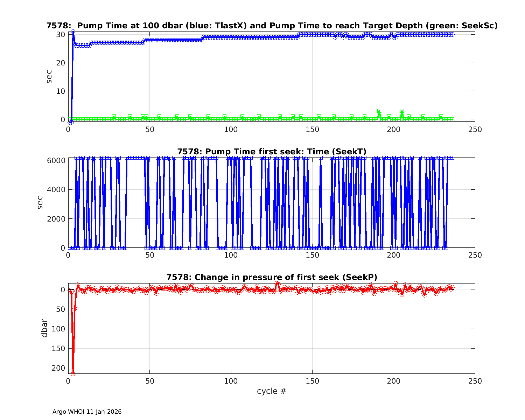Select the SeekP bottom plot title
This screenshot has height=420, width=525.
click(272, 277)
